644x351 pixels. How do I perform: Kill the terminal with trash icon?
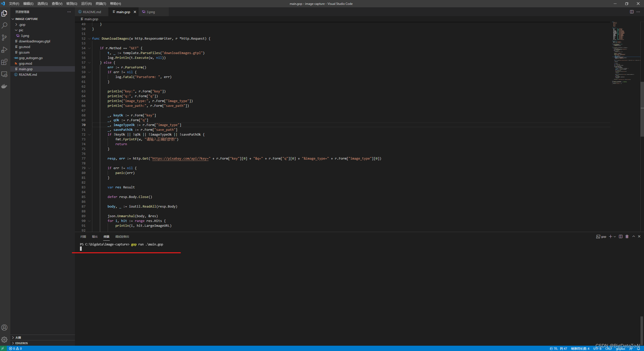627,237
